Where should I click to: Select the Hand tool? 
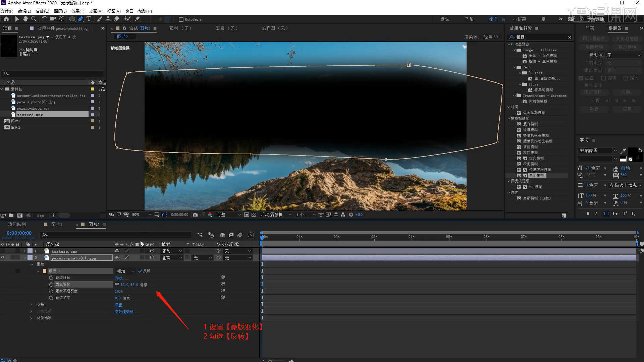pos(25,19)
